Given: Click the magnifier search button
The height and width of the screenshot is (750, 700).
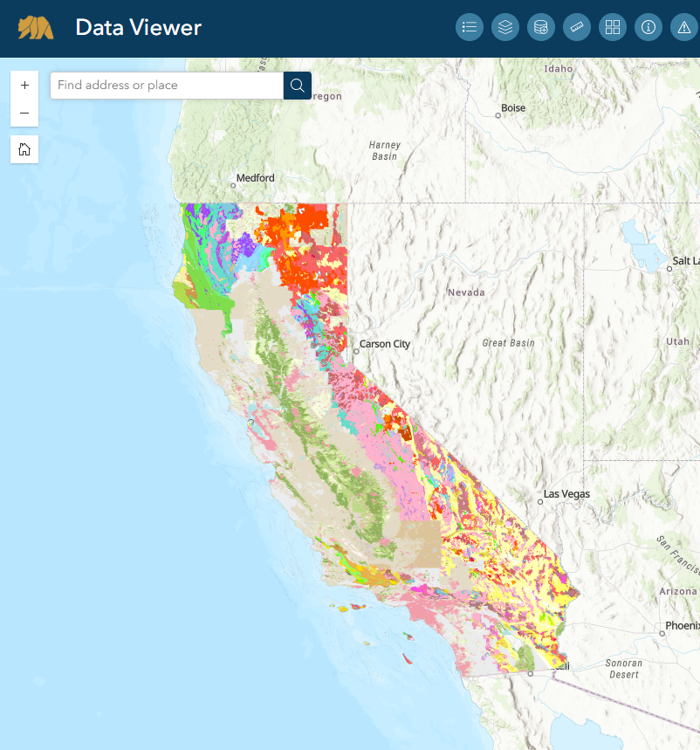Looking at the screenshot, I should (x=298, y=85).
